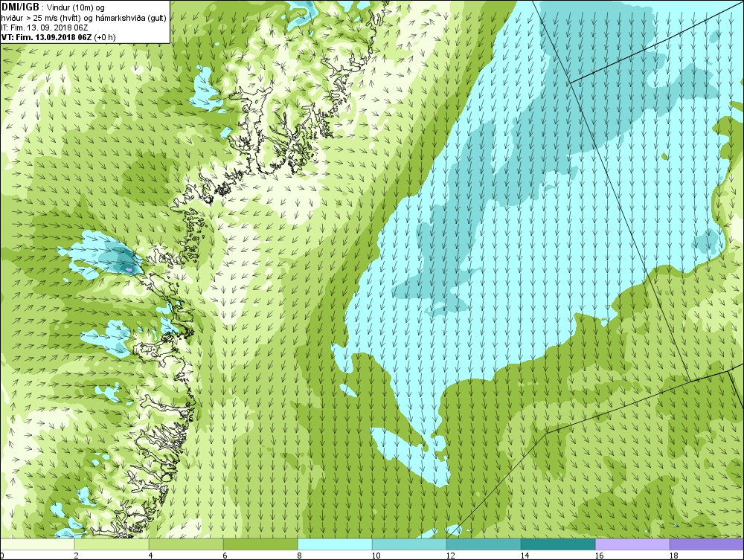Click the legend tick label '14'
Screen dimensions: 744x560
point(525,556)
